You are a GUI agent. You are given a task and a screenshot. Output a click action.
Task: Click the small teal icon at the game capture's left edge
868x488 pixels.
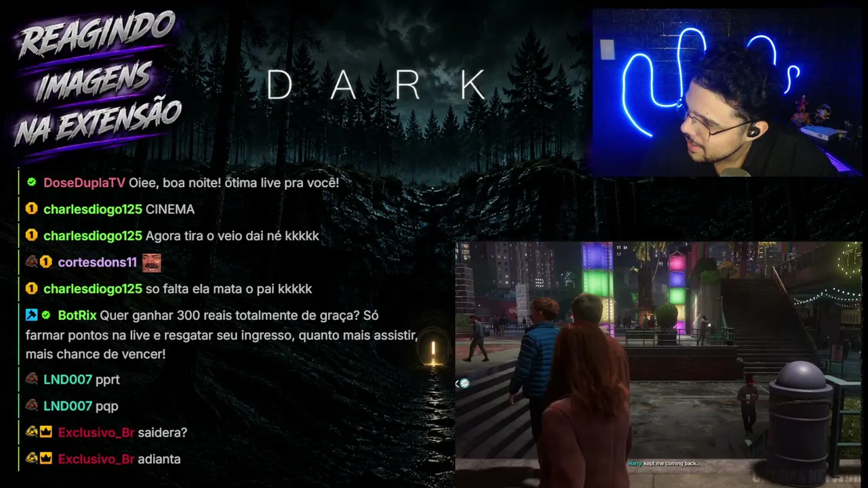[464, 384]
